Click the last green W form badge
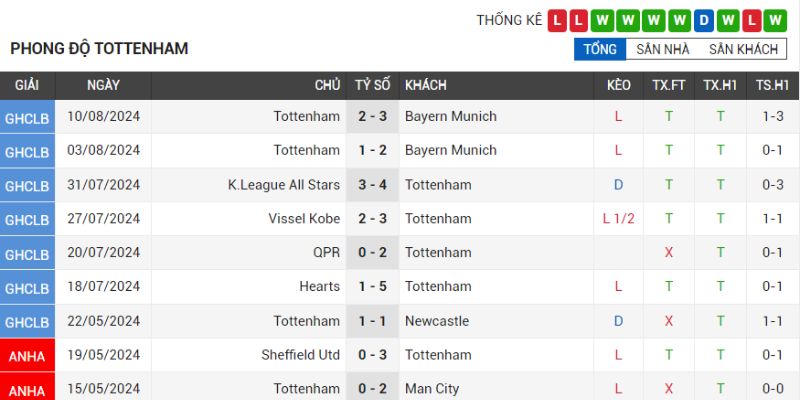 pos(777,20)
